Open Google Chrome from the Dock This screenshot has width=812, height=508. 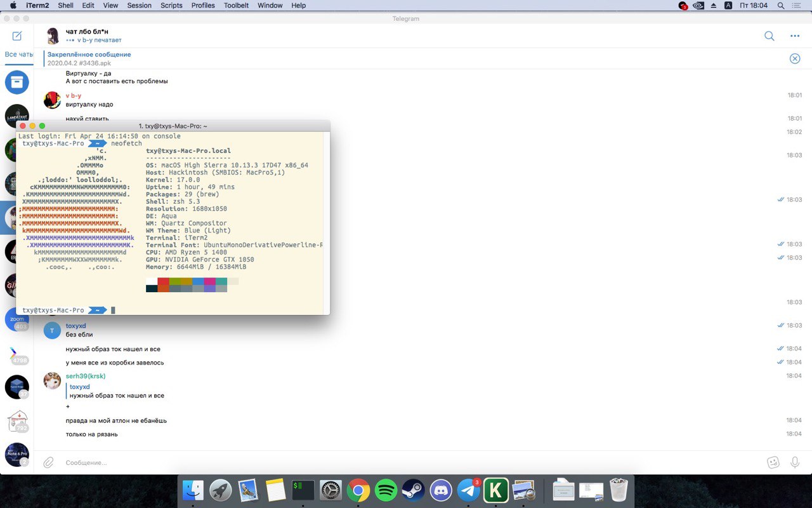click(x=358, y=490)
